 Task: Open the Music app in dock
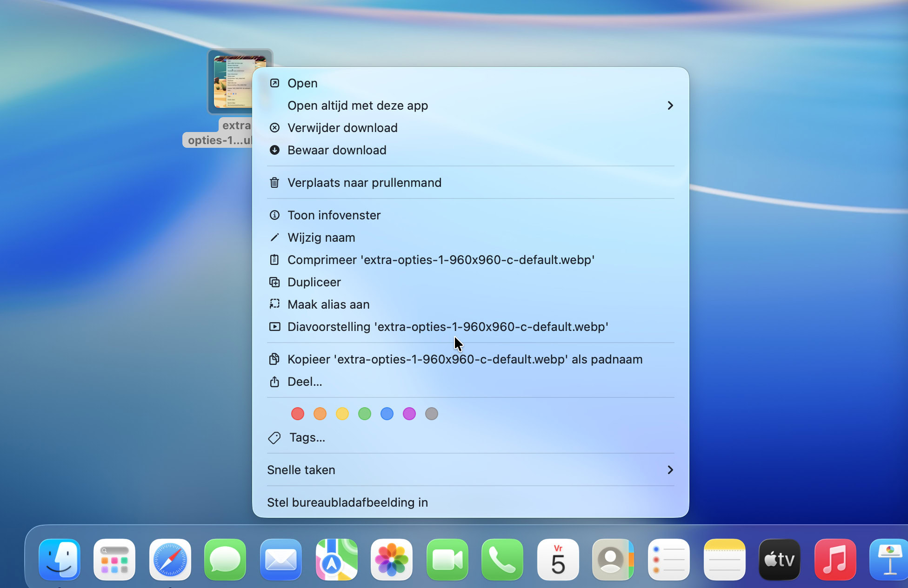pyautogui.click(x=835, y=559)
